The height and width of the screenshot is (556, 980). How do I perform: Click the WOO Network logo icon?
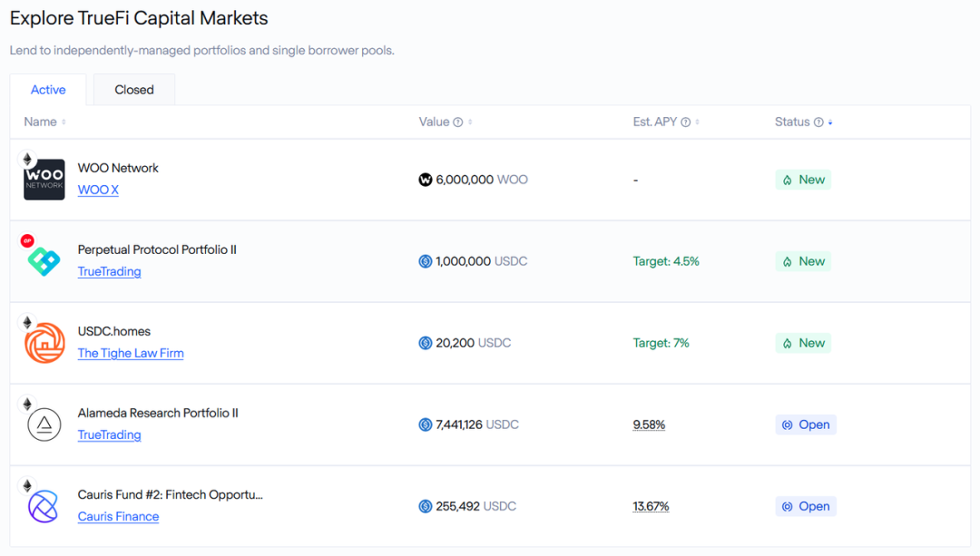point(44,179)
